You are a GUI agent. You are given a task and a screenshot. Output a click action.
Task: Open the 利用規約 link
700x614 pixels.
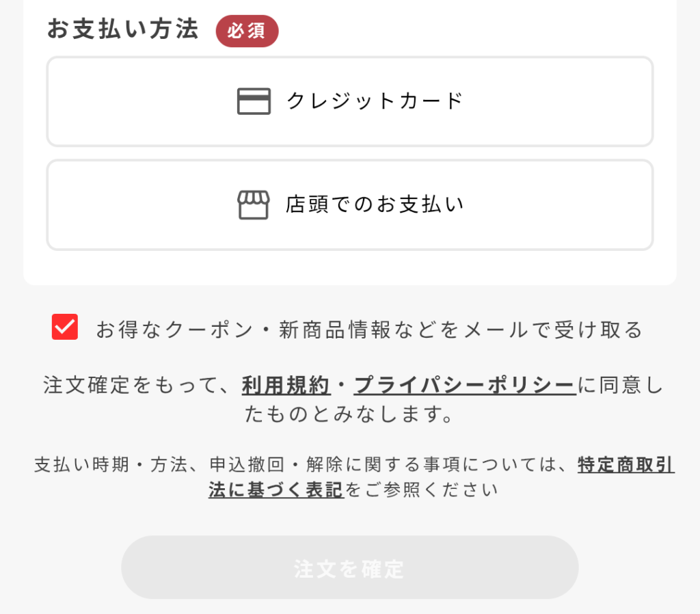(x=286, y=386)
